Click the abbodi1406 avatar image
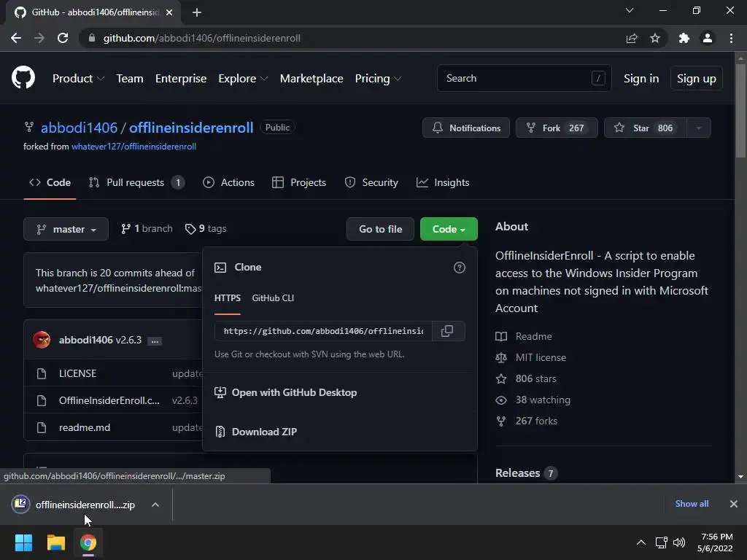This screenshot has width=747, height=560. tap(42, 340)
